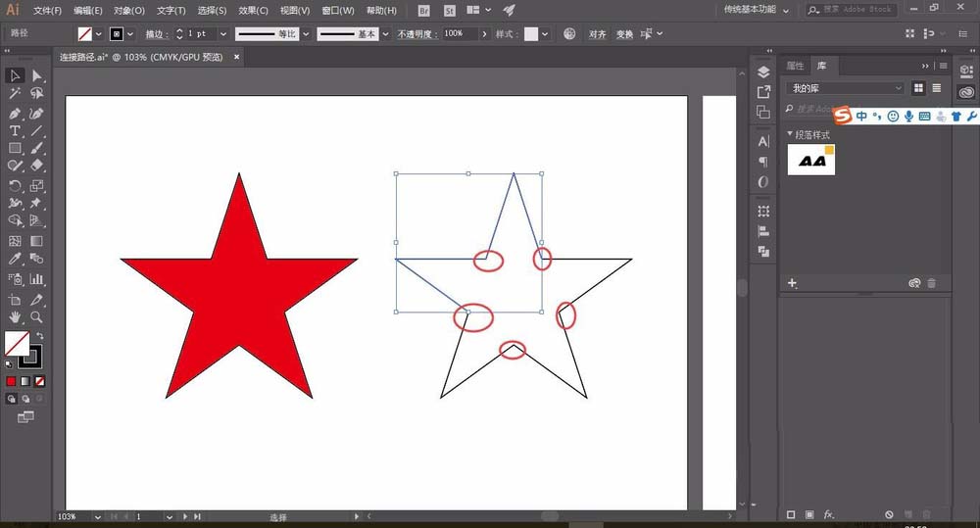The height and width of the screenshot is (528, 980).
Task: Choose the Type tool
Action: (x=15, y=131)
